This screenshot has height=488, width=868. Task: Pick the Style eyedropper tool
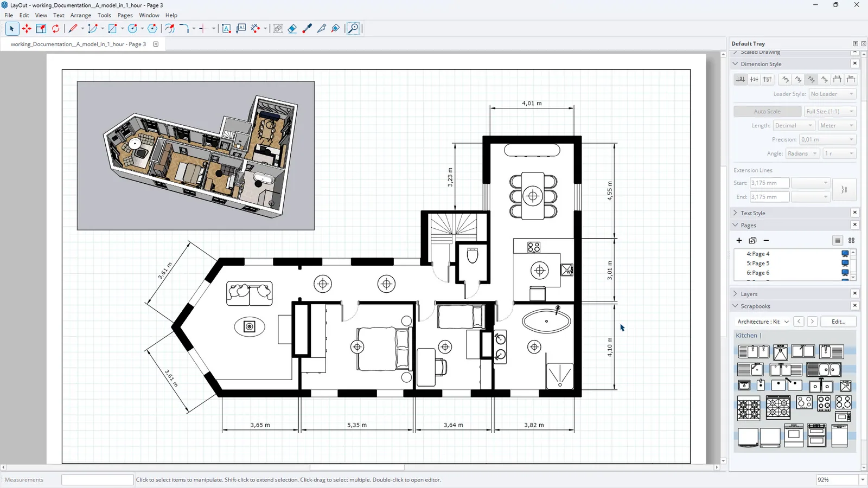tap(307, 29)
